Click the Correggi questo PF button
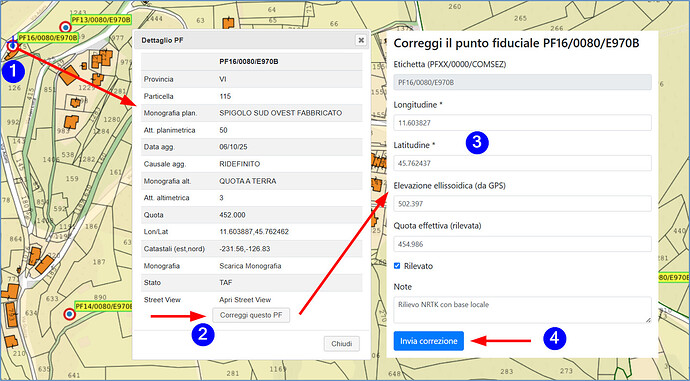The width and height of the screenshot is (690, 381). coord(251,315)
